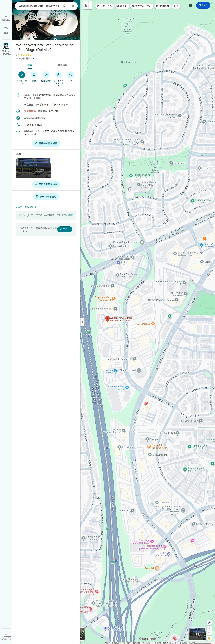The height and width of the screenshot is (644, 215).
Task: Open the werecoverdata.com website link
Action: (35, 118)
